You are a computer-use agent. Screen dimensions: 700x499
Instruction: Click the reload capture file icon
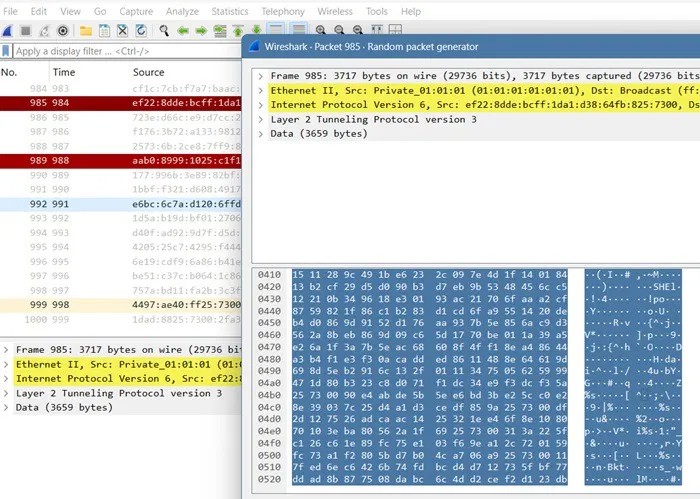141,31
